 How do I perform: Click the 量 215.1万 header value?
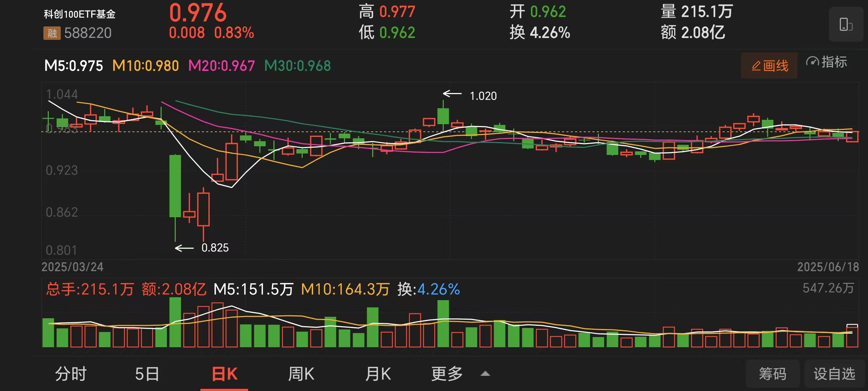click(697, 12)
